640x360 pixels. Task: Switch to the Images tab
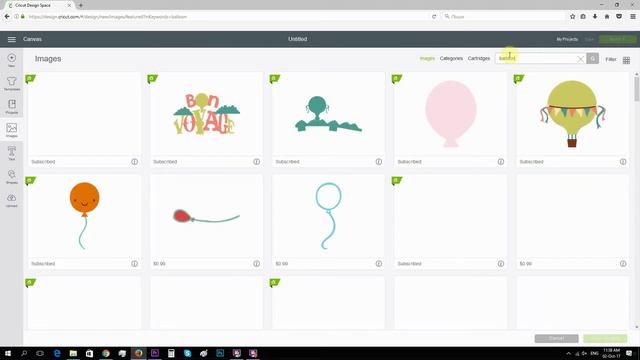pyautogui.click(x=427, y=58)
